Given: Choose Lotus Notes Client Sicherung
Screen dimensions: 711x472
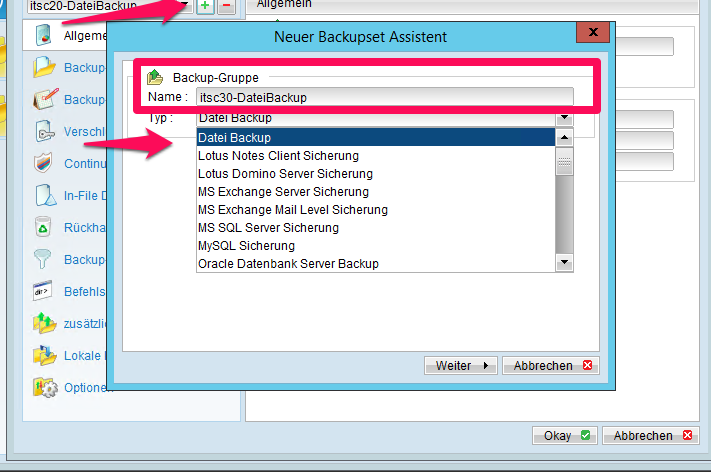Looking at the screenshot, I should coord(375,156).
